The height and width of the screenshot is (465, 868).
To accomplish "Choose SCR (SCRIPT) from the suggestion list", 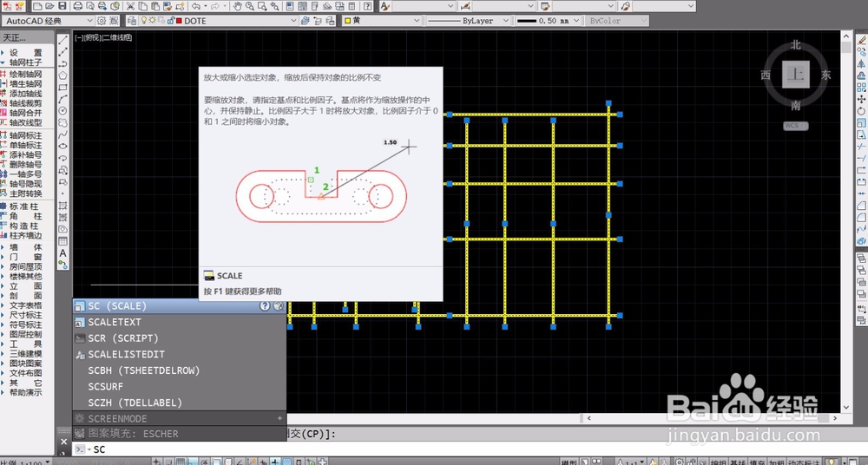I will 180,338.
